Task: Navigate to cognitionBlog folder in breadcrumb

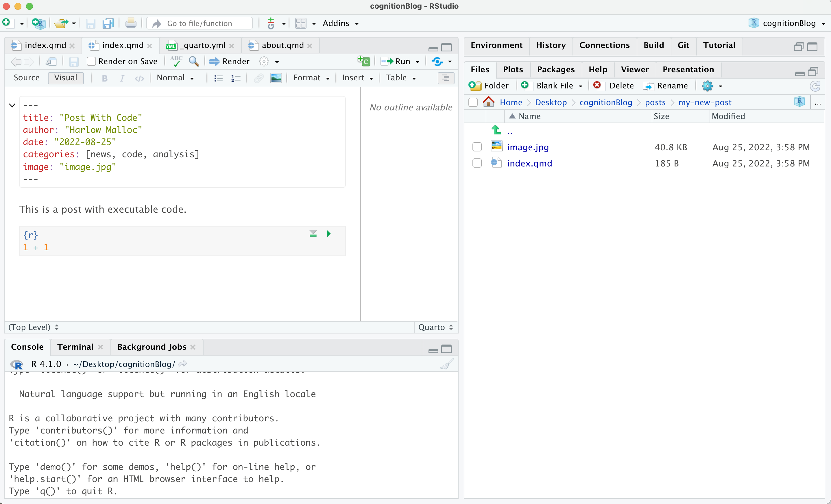Action: coord(606,103)
